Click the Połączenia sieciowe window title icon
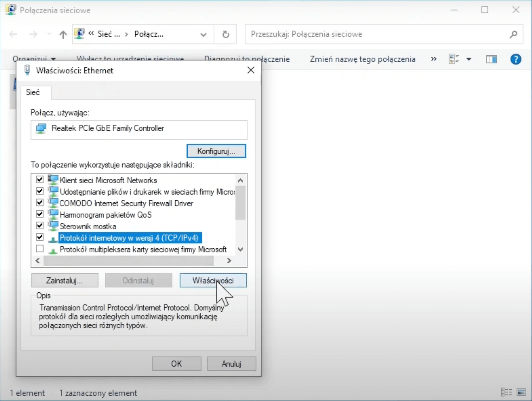This screenshot has width=532, height=401. [x=11, y=10]
